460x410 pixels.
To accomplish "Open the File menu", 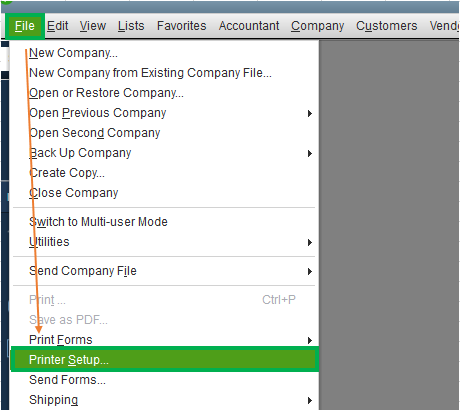I will tap(25, 26).
